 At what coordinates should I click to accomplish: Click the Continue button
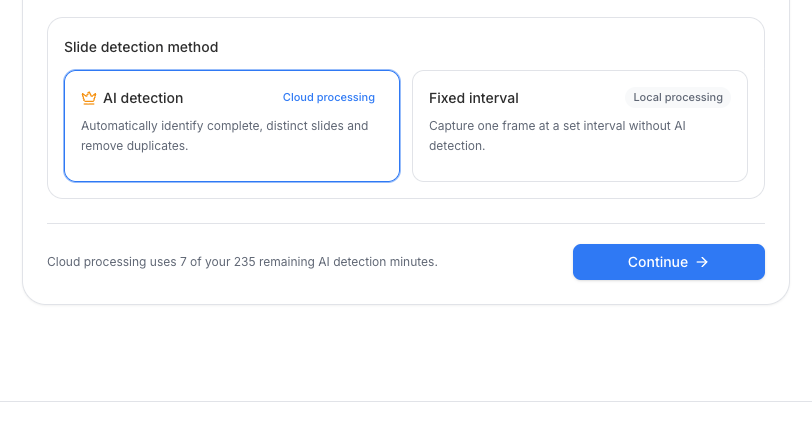click(x=669, y=262)
